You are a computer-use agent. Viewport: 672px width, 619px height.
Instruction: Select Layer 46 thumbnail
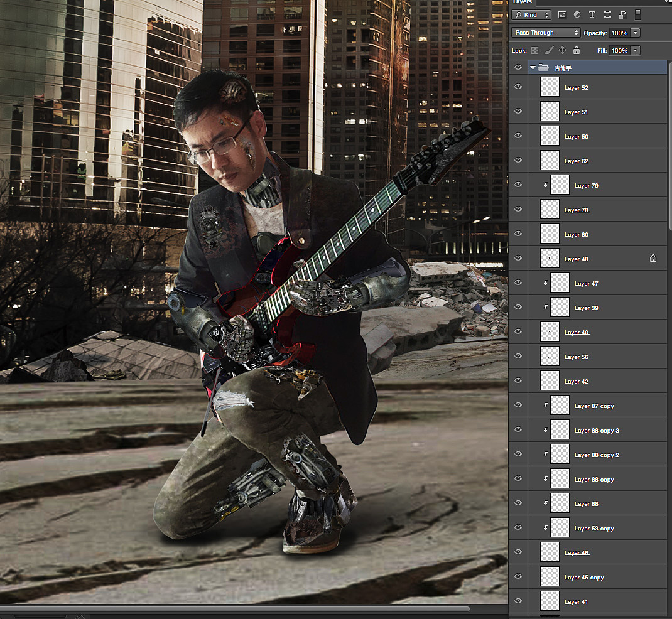(550, 552)
